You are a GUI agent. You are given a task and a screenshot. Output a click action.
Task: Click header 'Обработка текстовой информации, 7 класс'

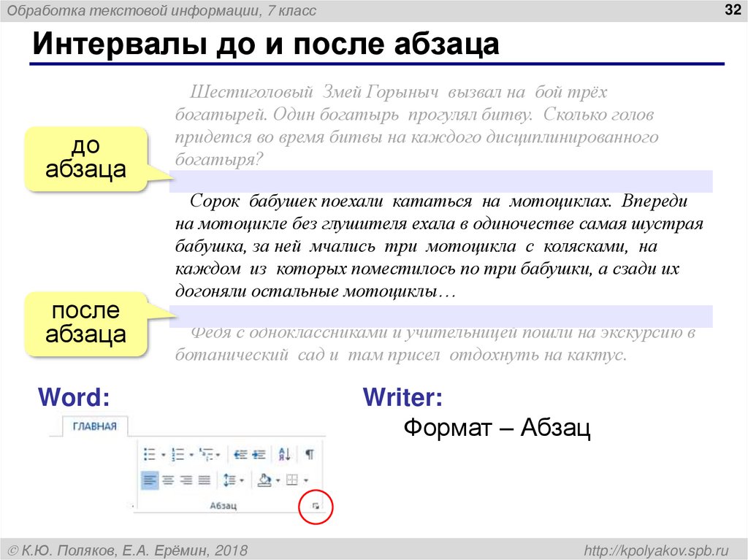coord(161,10)
